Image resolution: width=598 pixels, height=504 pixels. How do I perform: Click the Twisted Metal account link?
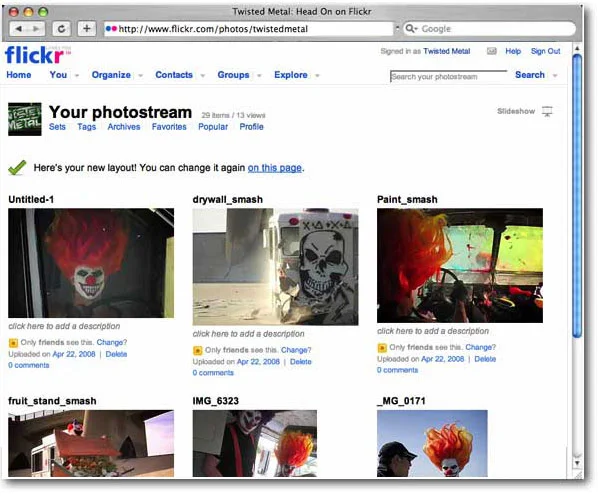click(x=447, y=51)
